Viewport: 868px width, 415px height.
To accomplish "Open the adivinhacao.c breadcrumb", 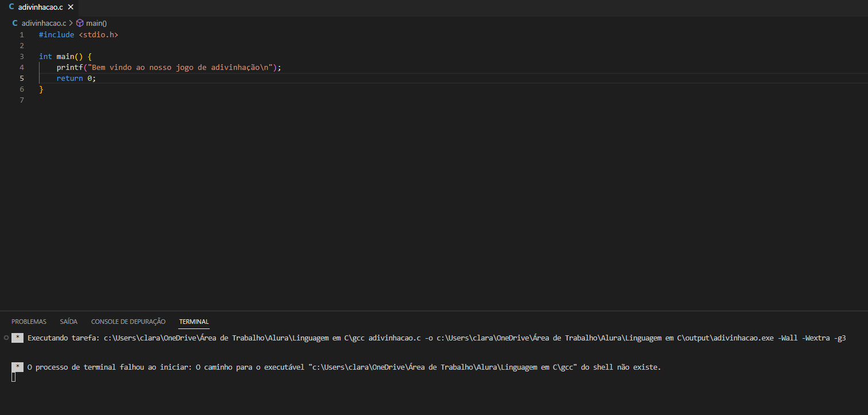I will [x=44, y=24].
